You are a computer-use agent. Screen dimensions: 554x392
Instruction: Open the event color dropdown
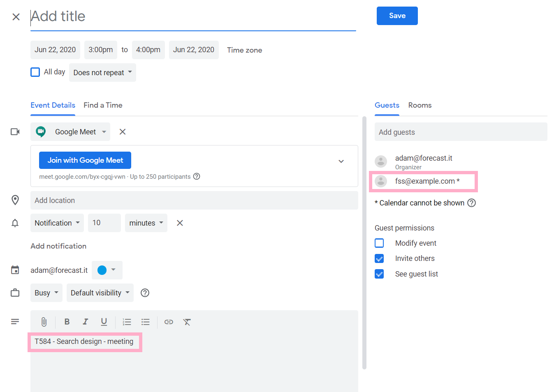point(107,270)
